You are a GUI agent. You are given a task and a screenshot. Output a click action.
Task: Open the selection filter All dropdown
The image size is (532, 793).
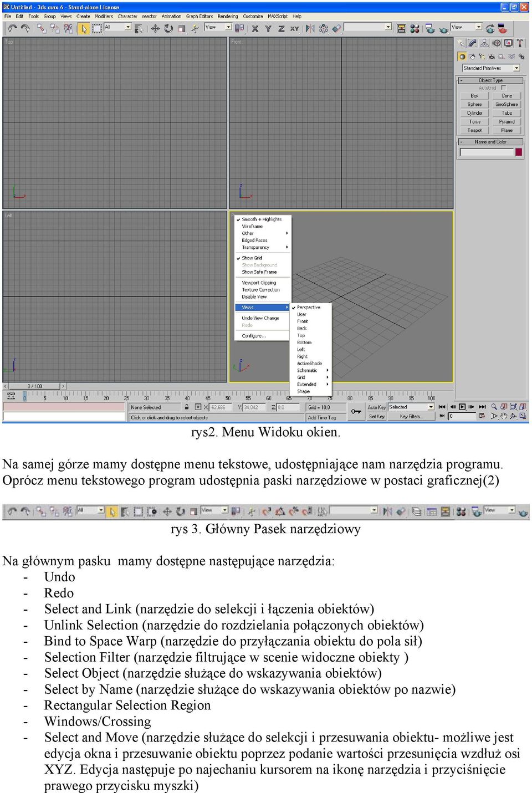pos(117,27)
